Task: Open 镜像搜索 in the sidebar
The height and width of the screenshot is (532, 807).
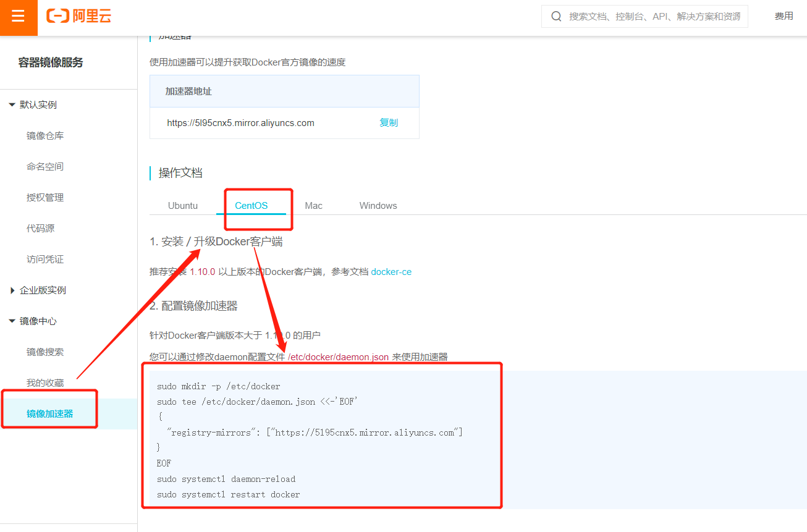Action: click(x=45, y=352)
